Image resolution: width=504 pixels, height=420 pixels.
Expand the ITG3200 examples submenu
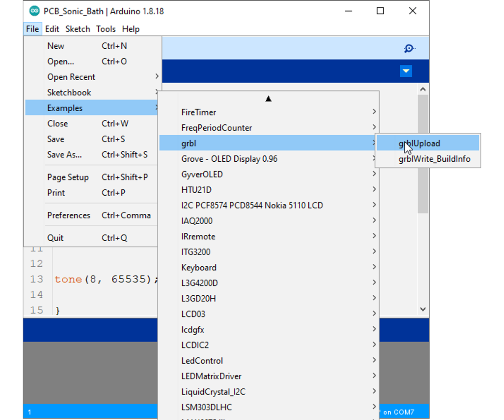tap(269, 252)
